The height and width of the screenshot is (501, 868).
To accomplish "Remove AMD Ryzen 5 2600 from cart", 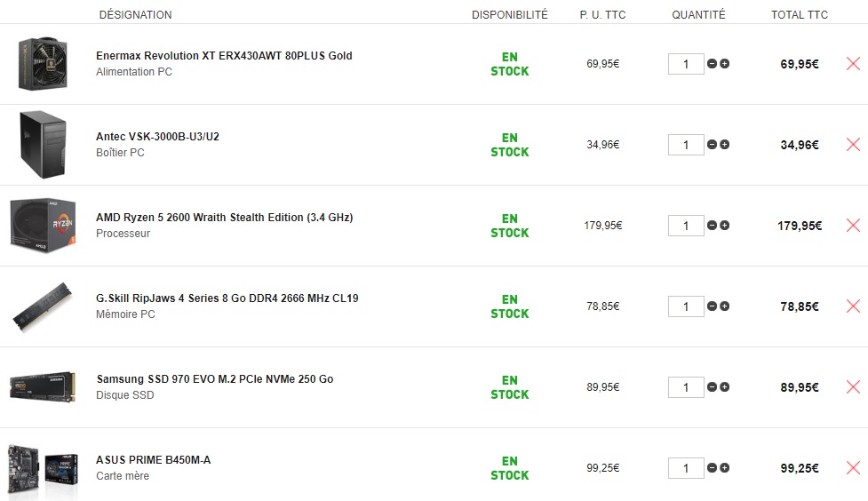I will (x=853, y=226).
